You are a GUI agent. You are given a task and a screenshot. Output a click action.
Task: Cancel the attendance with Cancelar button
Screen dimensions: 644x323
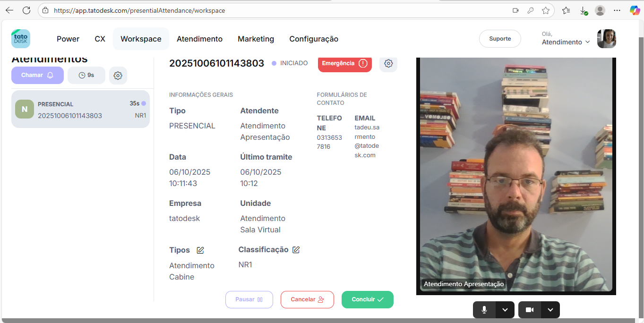tap(307, 299)
